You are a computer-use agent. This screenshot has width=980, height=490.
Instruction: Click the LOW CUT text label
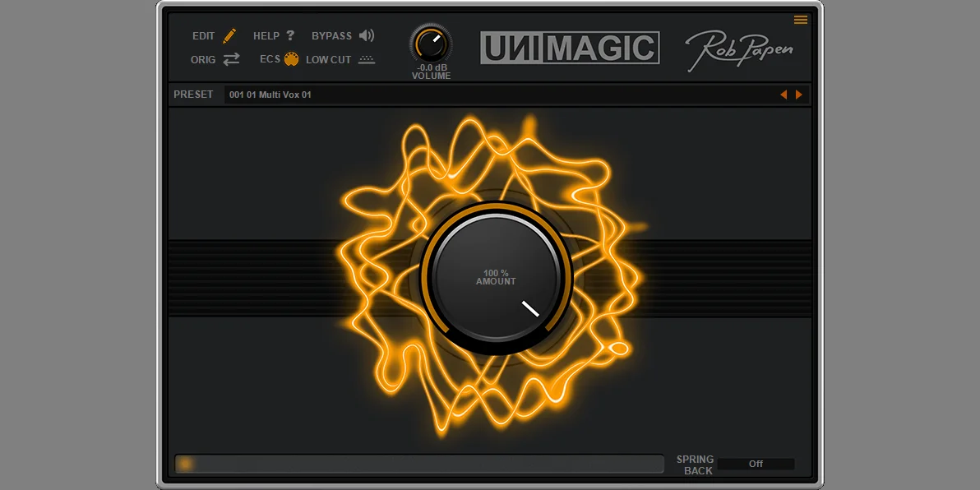328,60
